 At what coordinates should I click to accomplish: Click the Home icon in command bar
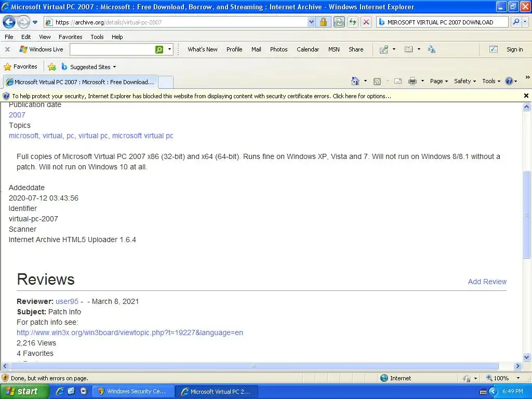pos(355,81)
